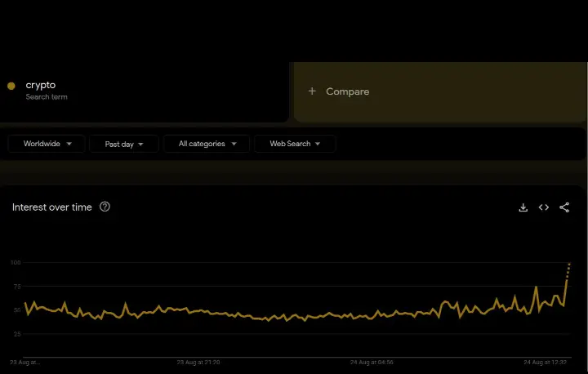Expand the All categories dropdown

(207, 144)
